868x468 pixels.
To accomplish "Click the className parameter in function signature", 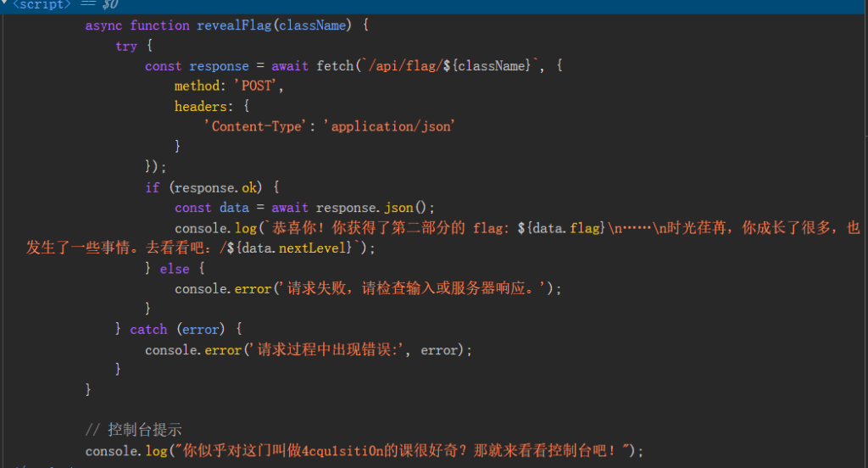I will point(313,25).
